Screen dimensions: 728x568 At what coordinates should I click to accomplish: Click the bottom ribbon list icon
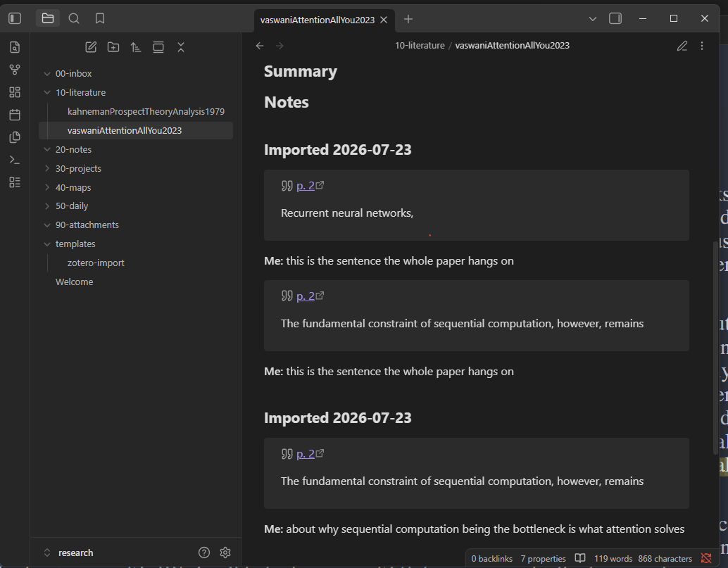pyautogui.click(x=15, y=182)
